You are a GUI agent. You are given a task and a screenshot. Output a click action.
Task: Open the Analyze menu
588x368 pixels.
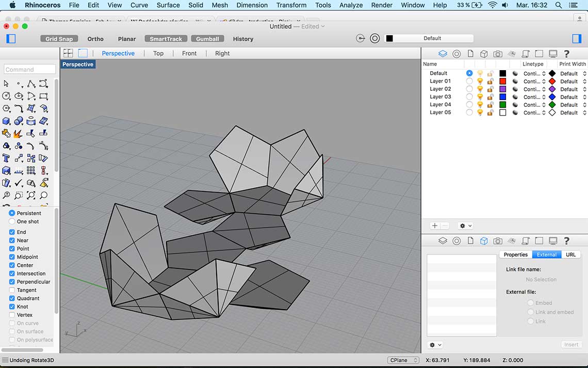[x=351, y=5]
